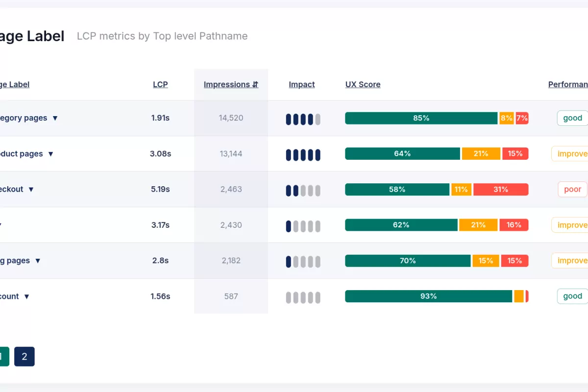Open page 2 of the results

click(24, 356)
